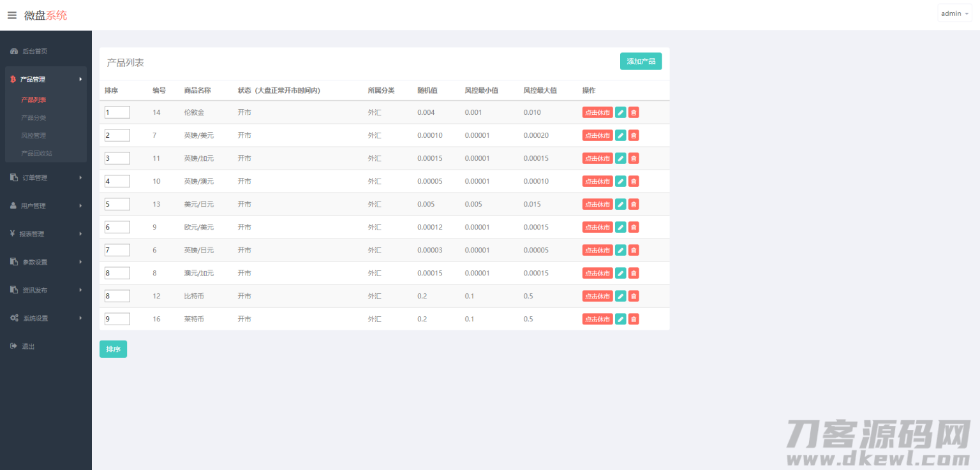This screenshot has height=470, width=980.
Task: Click the hamburger menu icon beside 微盘系统
Action: click(12, 15)
